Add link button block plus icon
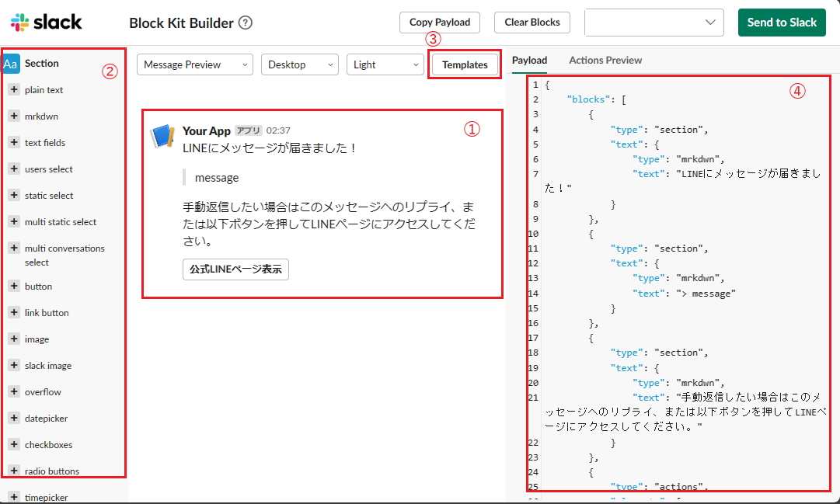 point(15,311)
